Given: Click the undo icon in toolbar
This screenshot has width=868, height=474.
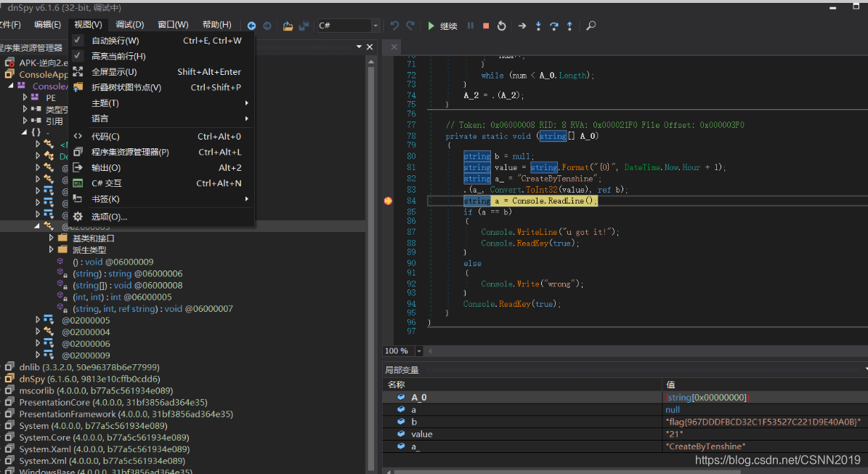Looking at the screenshot, I should [x=394, y=25].
